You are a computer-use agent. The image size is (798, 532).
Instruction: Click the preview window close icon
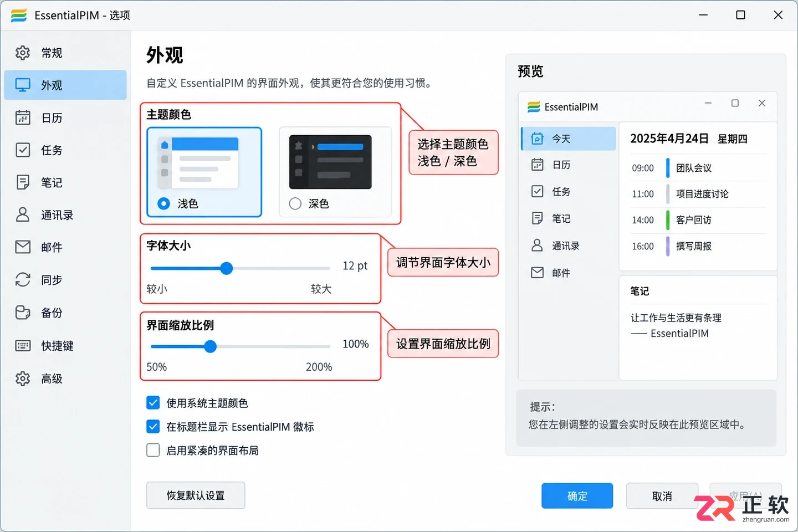(x=762, y=103)
